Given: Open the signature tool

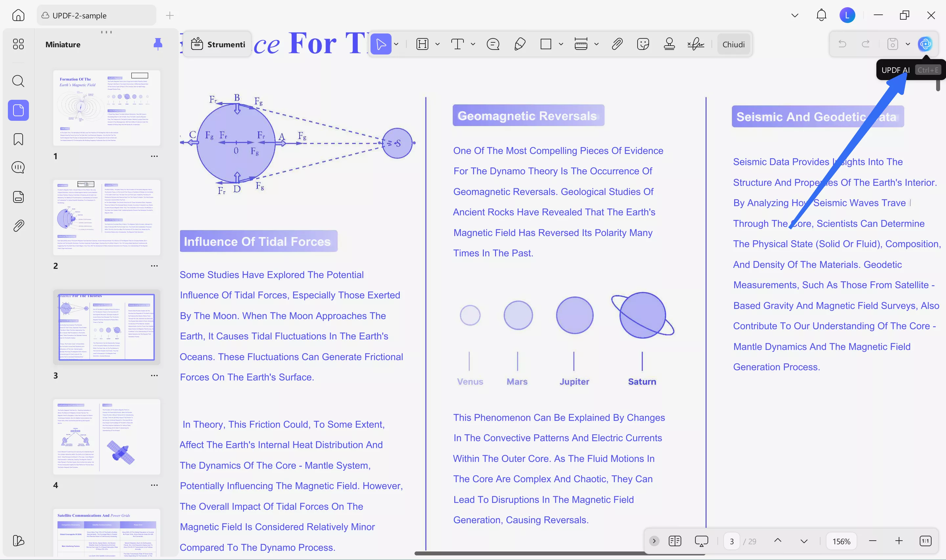Looking at the screenshot, I should coord(696,44).
